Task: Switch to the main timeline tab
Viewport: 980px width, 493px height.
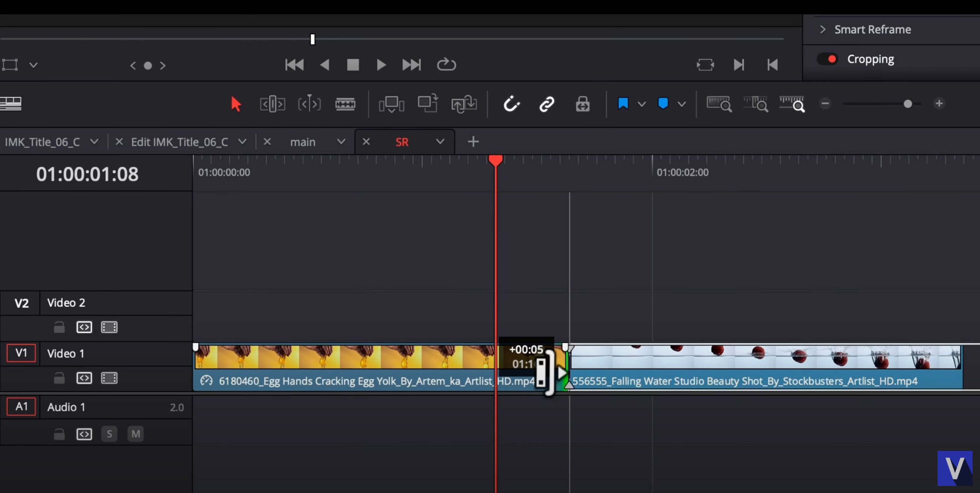Action: 303,142
